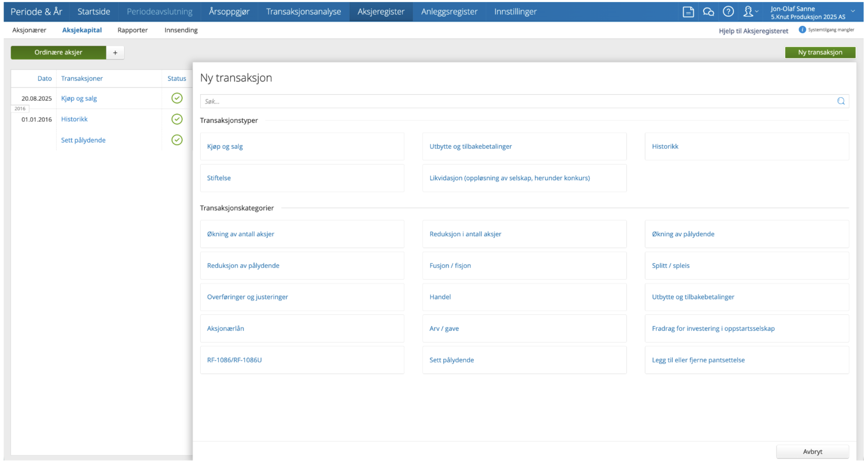Click the search magnifier icon in Søk field
This screenshot has height=467, width=868.
click(840, 101)
